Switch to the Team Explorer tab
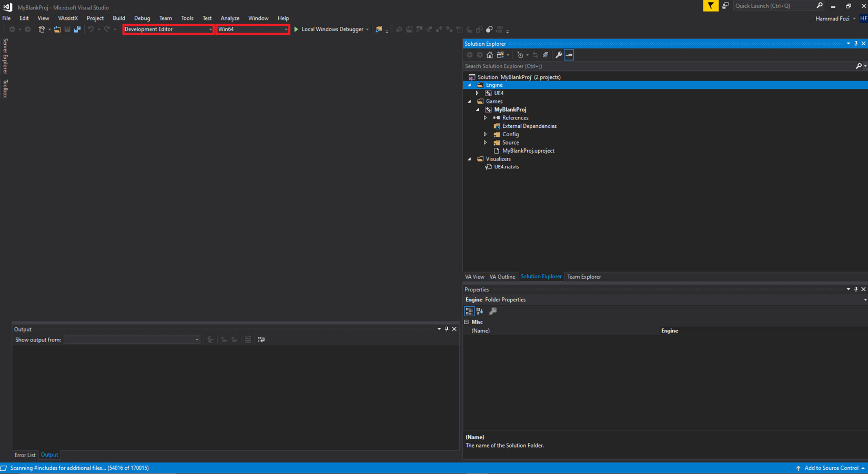 (584, 277)
